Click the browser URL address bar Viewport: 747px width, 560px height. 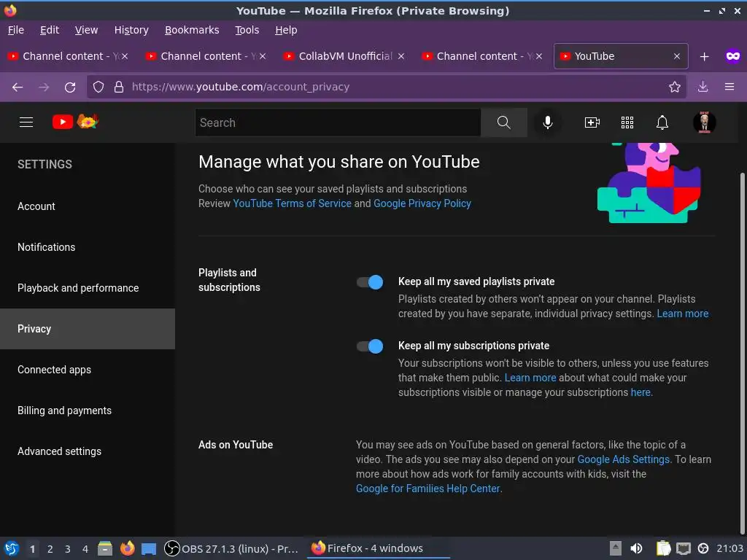click(386, 87)
